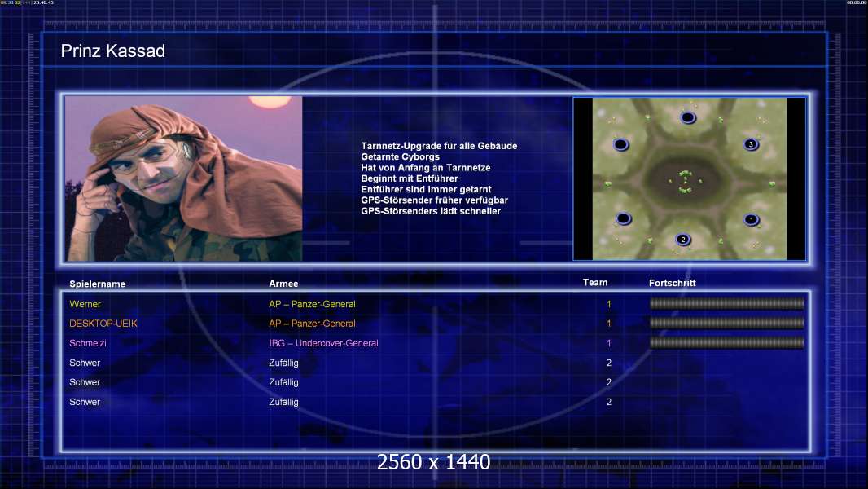
Task: Click start position marker 3 on minimap
Action: [751, 144]
